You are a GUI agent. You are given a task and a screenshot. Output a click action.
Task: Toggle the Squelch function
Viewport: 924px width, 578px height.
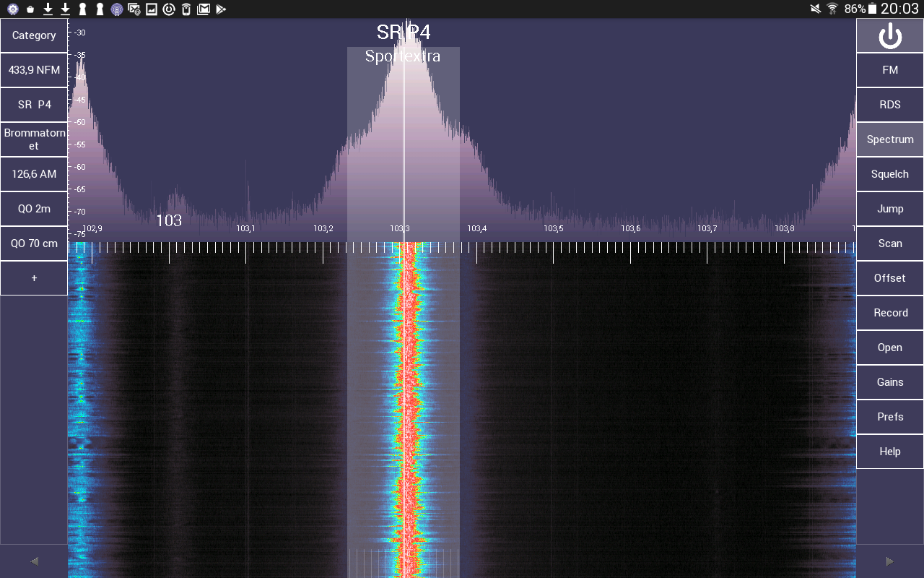890,174
